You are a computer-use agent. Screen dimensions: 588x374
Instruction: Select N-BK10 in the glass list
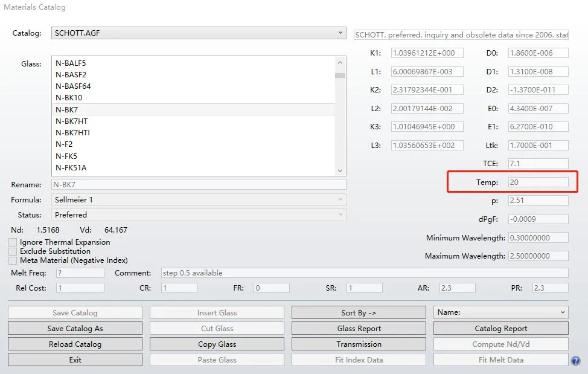(69, 98)
